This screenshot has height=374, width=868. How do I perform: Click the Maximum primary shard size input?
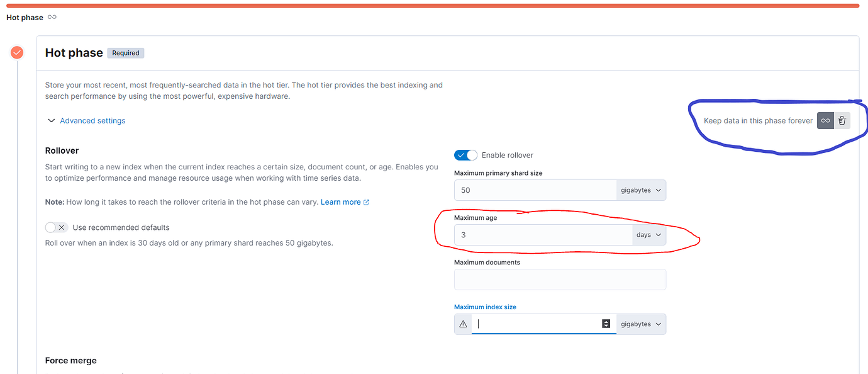coord(535,190)
